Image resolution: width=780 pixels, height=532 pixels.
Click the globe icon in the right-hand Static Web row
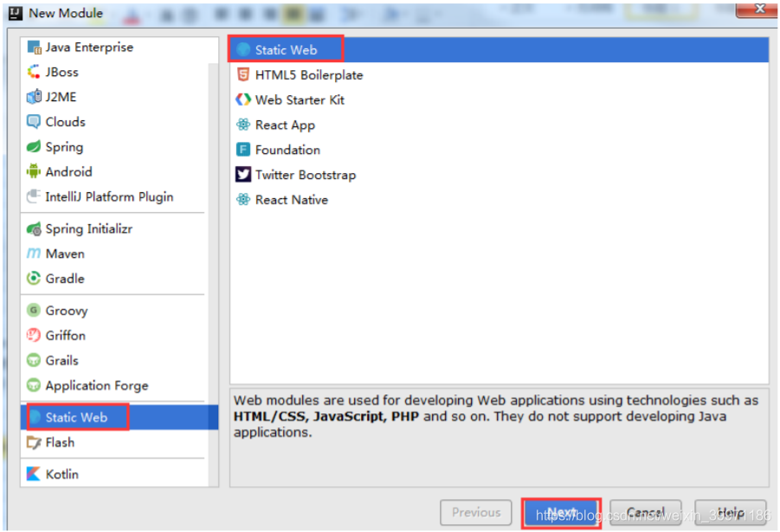point(243,49)
